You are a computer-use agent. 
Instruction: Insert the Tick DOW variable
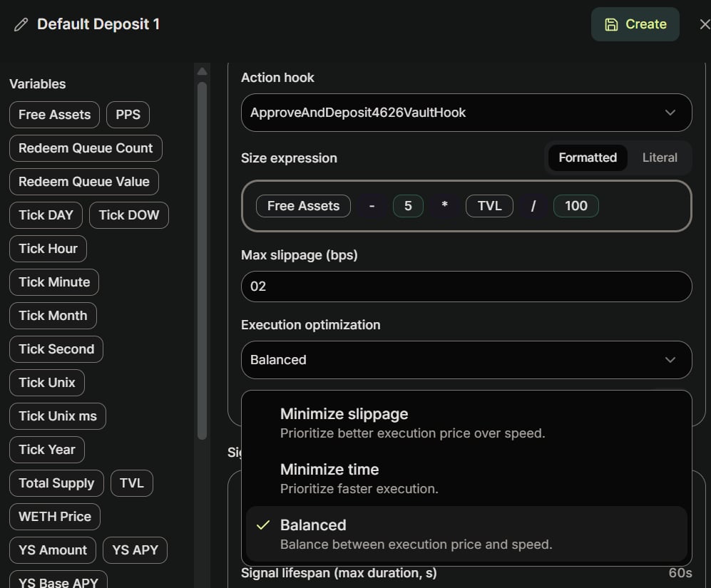coord(129,215)
